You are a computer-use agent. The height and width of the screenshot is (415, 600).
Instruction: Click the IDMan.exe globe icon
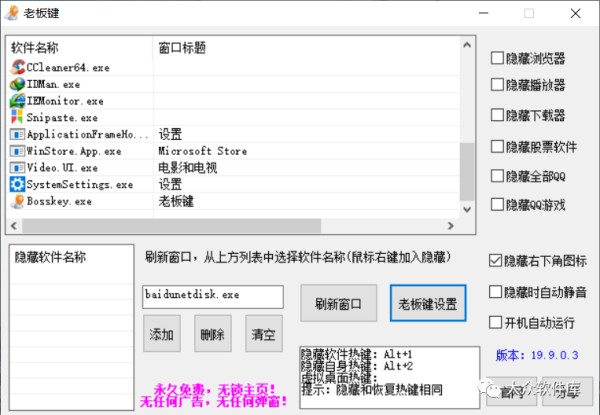click(x=17, y=84)
